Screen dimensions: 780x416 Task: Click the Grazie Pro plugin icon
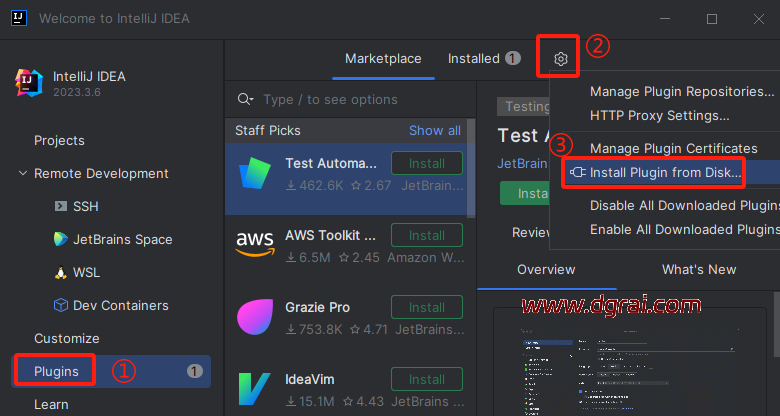pyautogui.click(x=255, y=315)
